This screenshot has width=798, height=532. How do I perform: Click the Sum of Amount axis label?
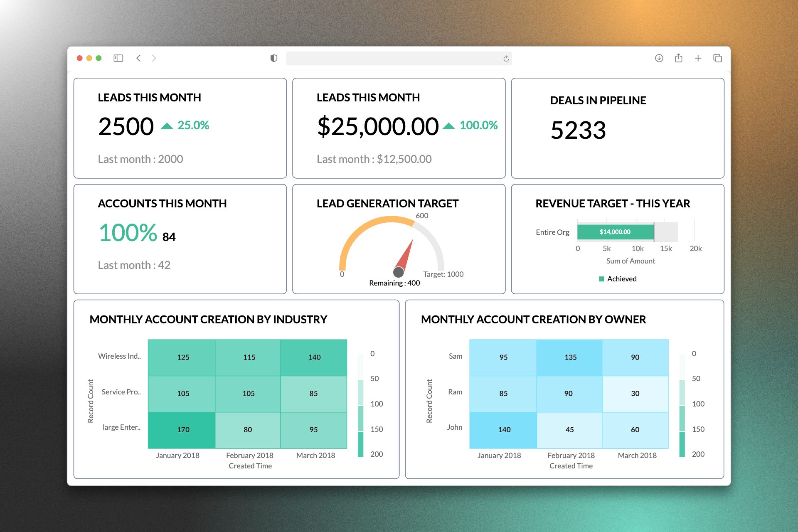[x=631, y=261]
